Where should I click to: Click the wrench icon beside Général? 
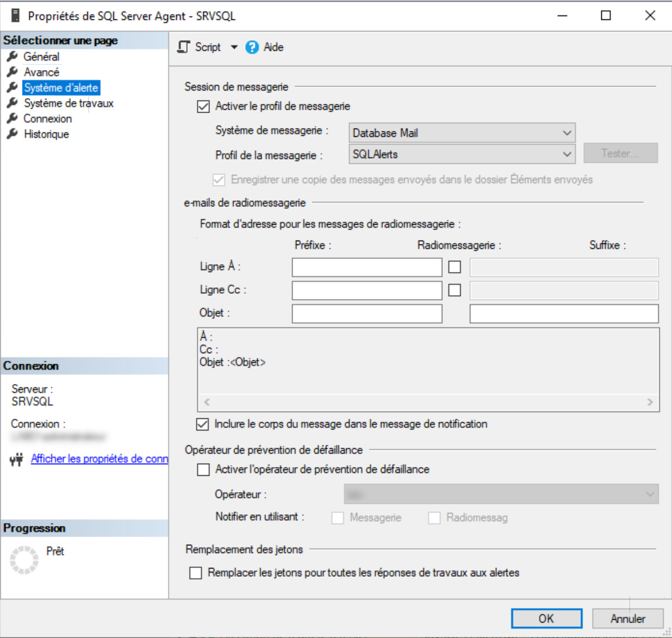(12, 56)
